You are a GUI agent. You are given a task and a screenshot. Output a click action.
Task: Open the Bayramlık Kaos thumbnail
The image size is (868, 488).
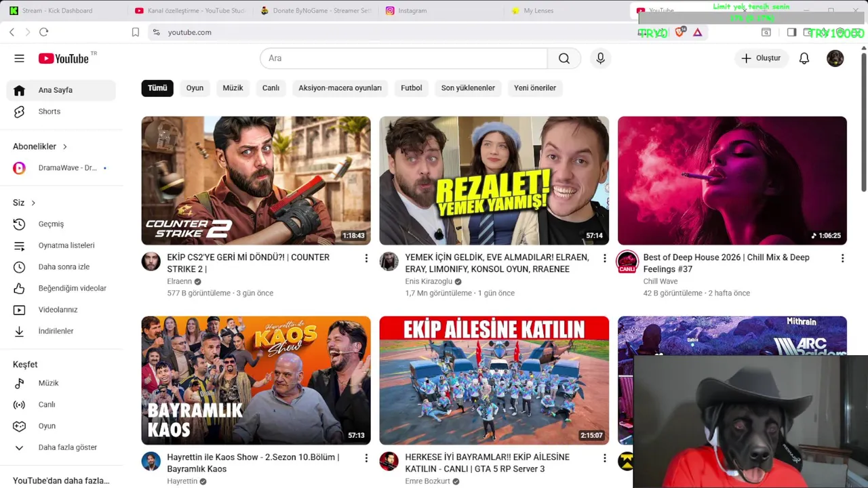(x=256, y=380)
